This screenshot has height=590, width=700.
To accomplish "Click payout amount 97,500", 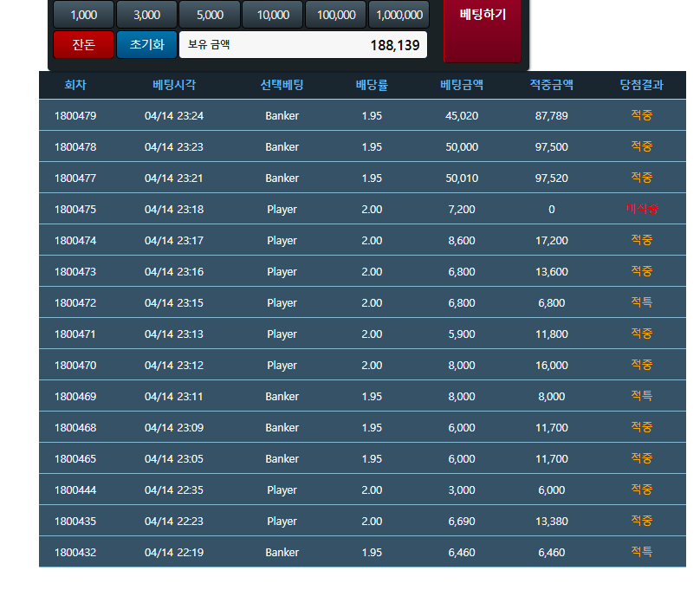I will [x=552, y=146].
